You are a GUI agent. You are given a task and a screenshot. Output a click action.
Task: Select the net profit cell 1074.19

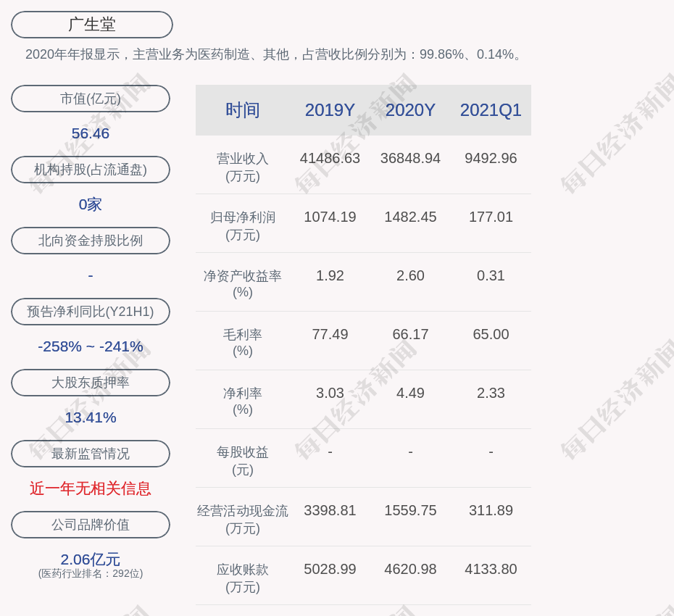click(330, 217)
